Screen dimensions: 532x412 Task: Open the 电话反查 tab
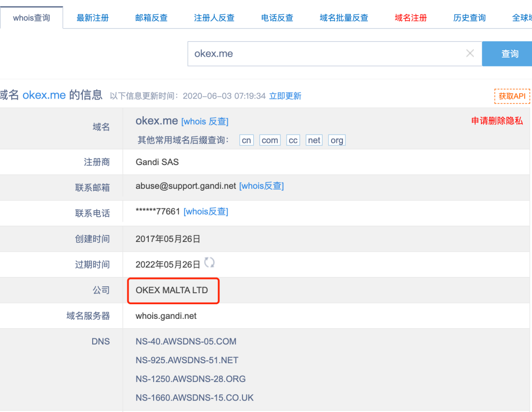click(277, 18)
